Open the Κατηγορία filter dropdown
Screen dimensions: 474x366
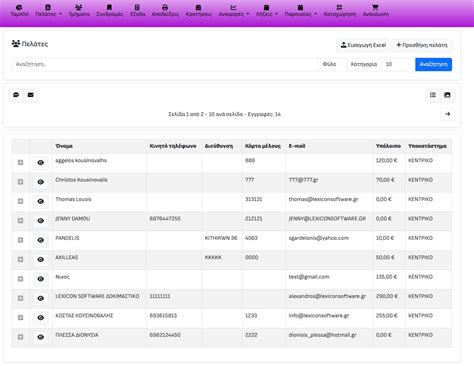click(364, 64)
